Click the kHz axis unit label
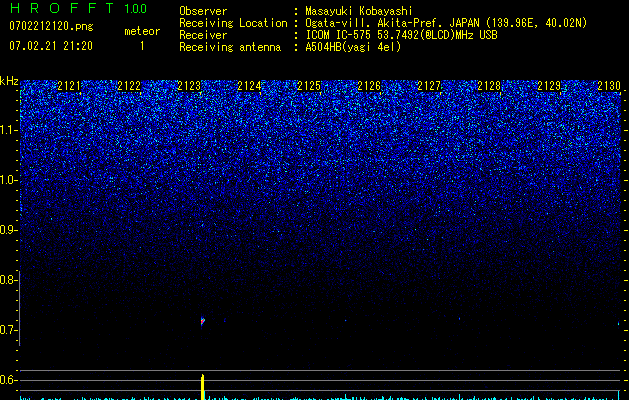This screenshot has height=400, width=629. pos(9,81)
